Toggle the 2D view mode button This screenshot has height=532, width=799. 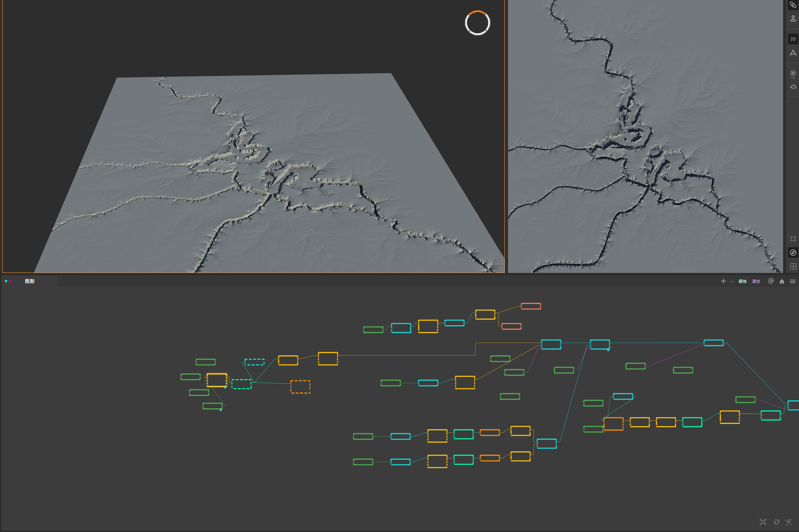[x=793, y=39]
